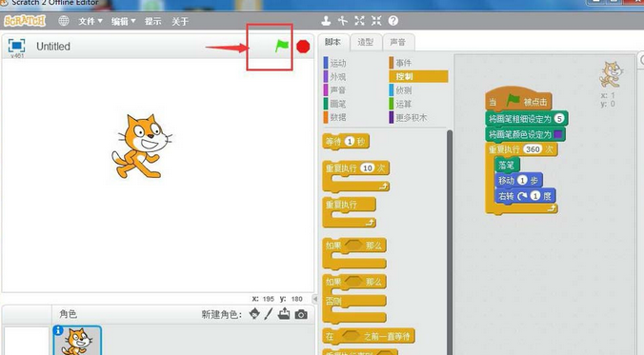Click the project title Untitled
Image resolution: width=644 pixels, height=355 pixels.
pyautogui.click(x=53, y=47)
